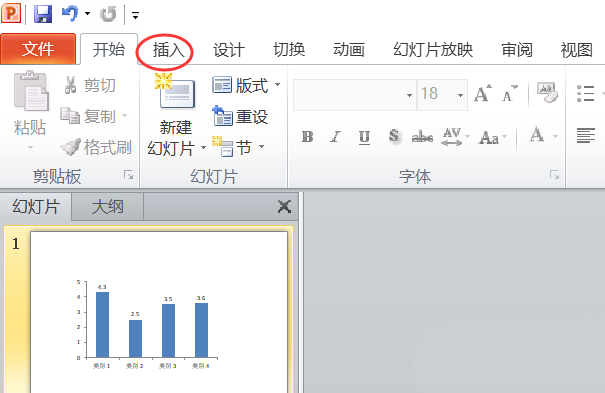This screenshot has height=393, width=605.
Task: Toggle text Shadow (S) formatting
Action: point(394,136)
